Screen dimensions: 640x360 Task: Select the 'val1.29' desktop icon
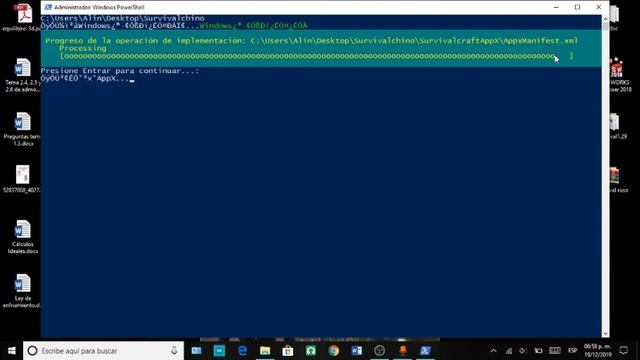point(617,126)
